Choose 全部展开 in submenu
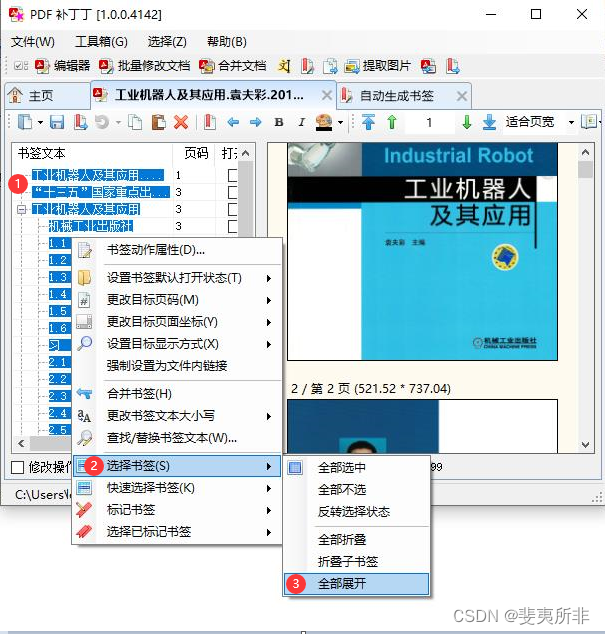Viewport: 605px width, 634px height. 356,584
